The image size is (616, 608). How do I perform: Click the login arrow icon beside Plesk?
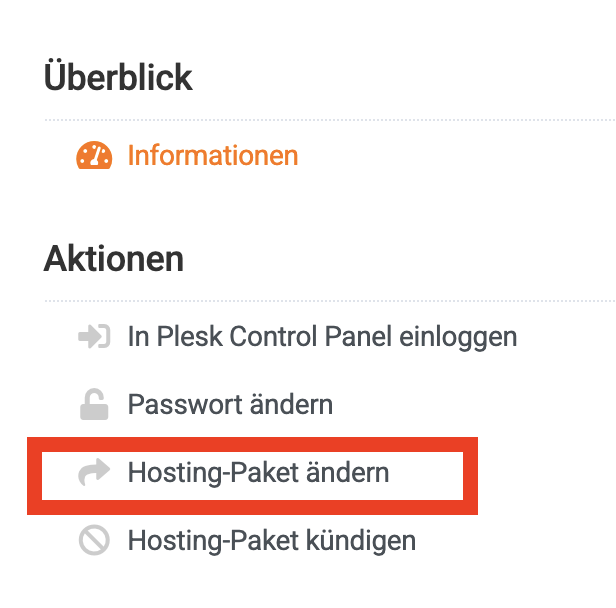click(93, 337)
